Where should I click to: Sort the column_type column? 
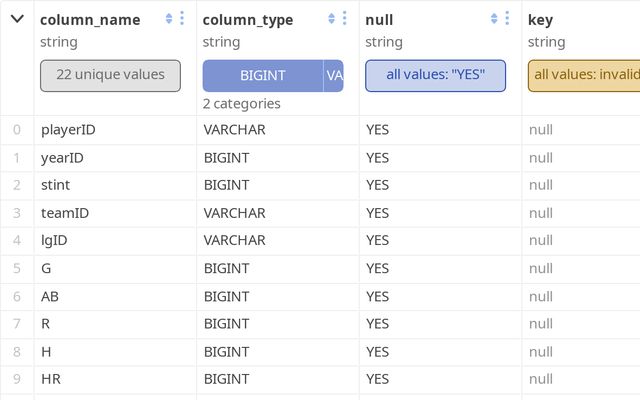(x=332, y=19)
